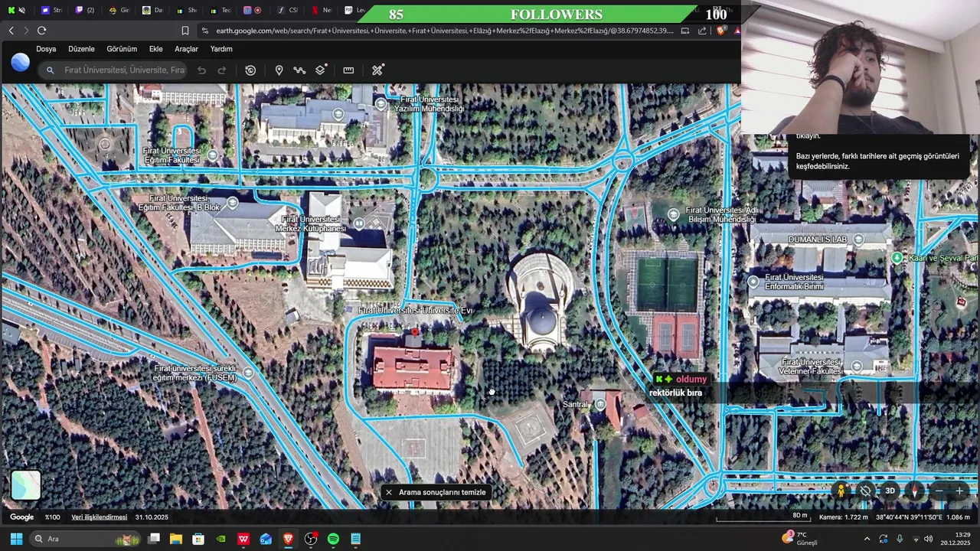Open OBS Studio from the taskbar
The width and height of the screenshot is (980, 551).
pyautogui.click(x=311, y=539)
